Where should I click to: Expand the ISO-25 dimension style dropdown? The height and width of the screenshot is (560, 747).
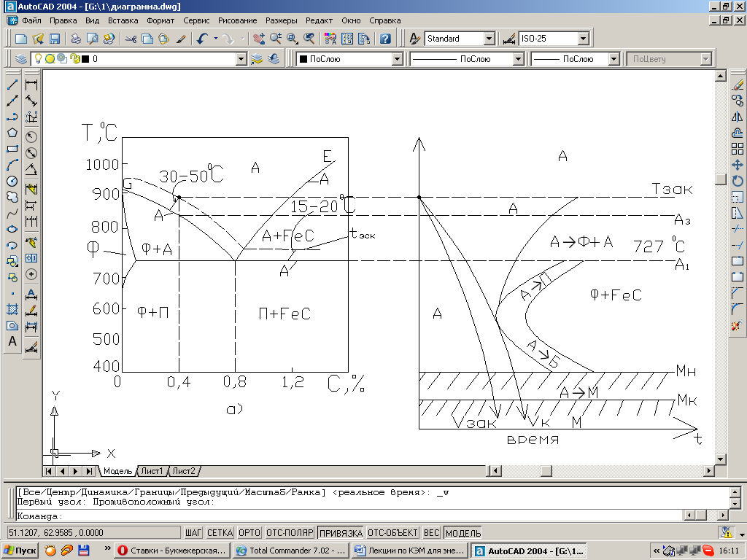point(583,39)
